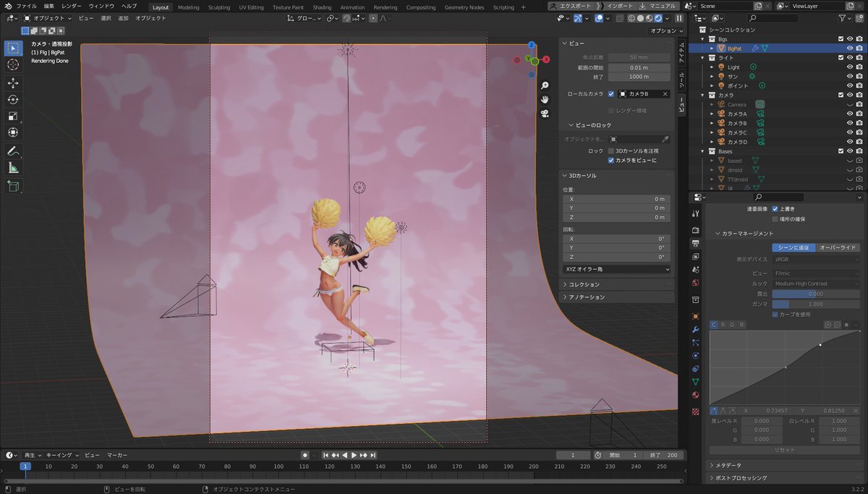Open the Global transform orientation dropdown
The image size is (868, 494).
(x=305, y=18)
